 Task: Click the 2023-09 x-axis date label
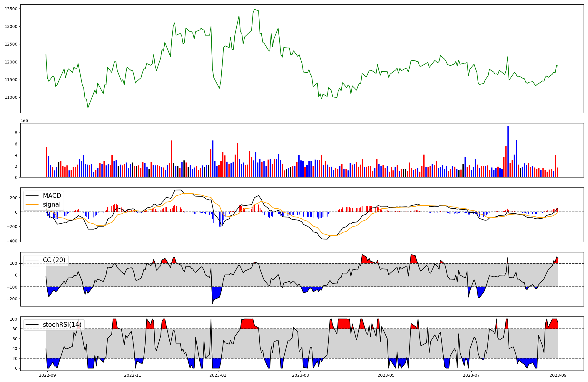(x=558, y=375)
